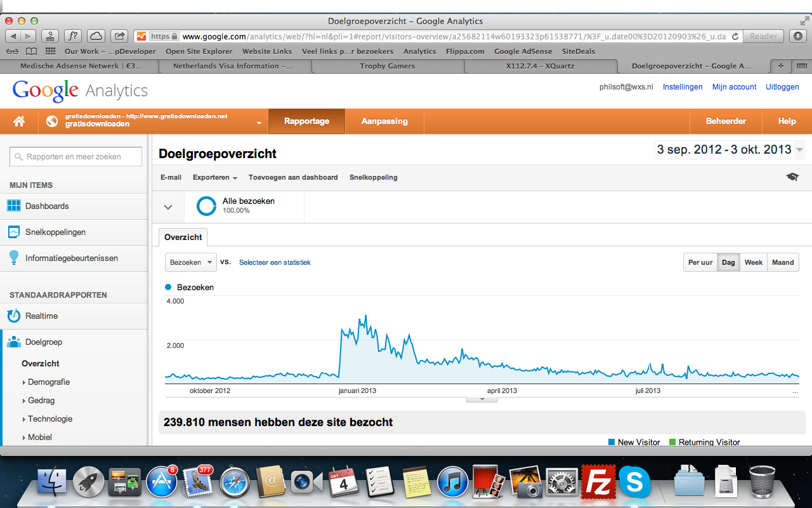Go back with Safari's back arrow
The width and height of the screenshot is (812, 508).
point(13,36)
